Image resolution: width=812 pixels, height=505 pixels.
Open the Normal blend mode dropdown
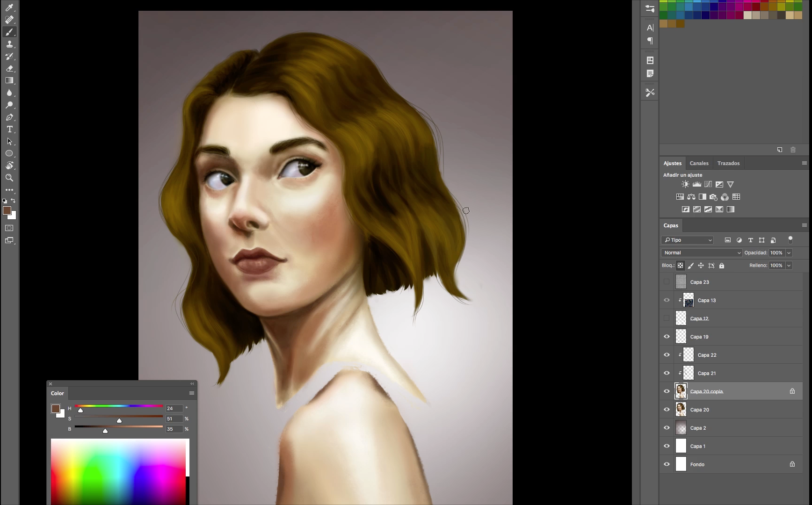point(702,252)
